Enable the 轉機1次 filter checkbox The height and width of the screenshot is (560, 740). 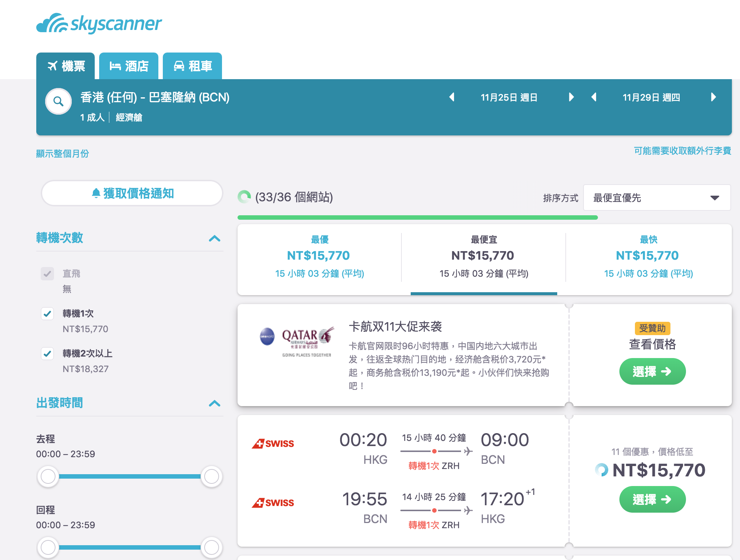point(47,314)
